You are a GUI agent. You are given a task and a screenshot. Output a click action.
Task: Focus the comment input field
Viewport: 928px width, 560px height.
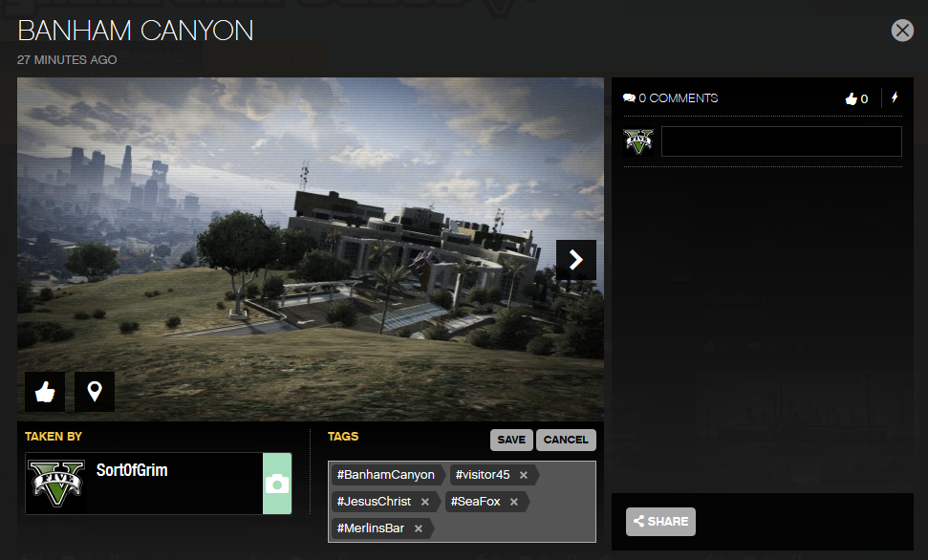[x=781, y=141]
